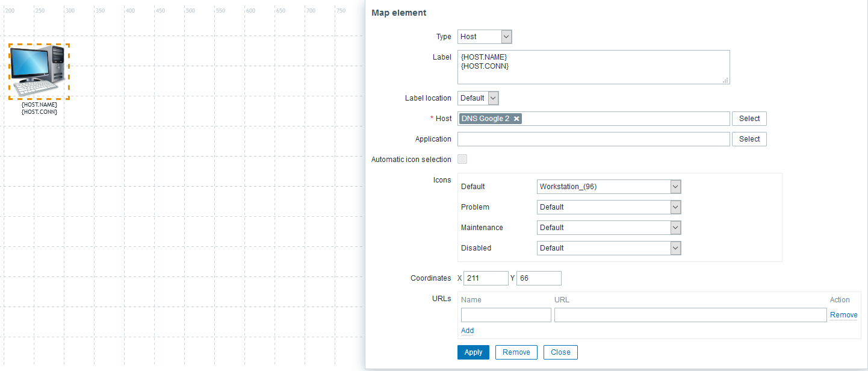Focus the Y coordinate field
Image resolution: width=868 pixels, height=371 pixels.
click(539, 278)
